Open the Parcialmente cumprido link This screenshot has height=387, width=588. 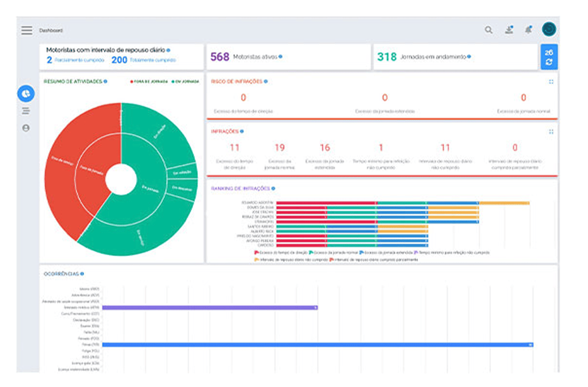(79, 60)
